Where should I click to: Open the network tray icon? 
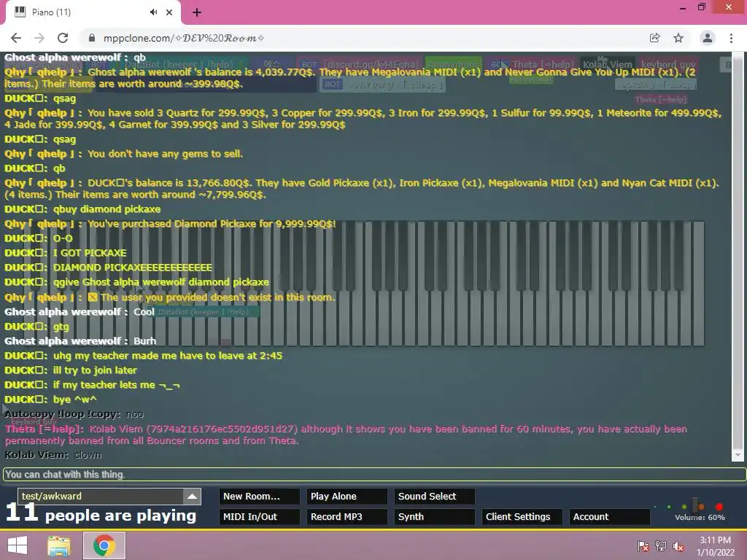[661, 546]
